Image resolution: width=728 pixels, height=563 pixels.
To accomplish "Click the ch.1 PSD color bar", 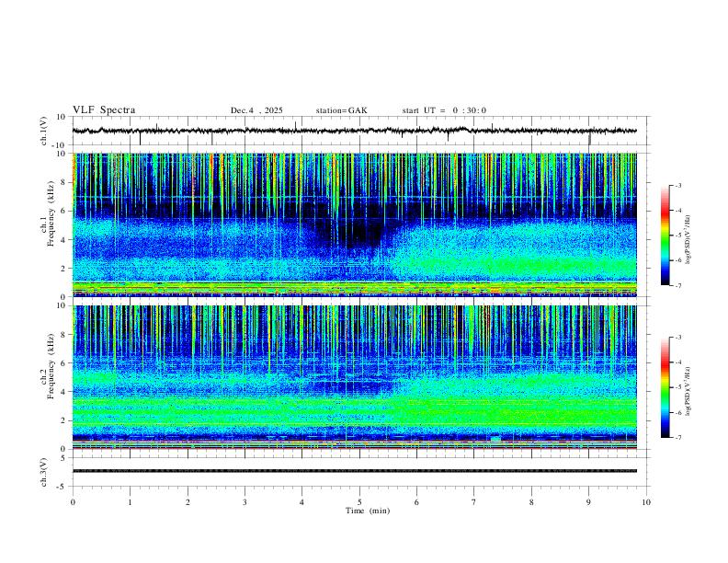I will click(x=665, y=236).
